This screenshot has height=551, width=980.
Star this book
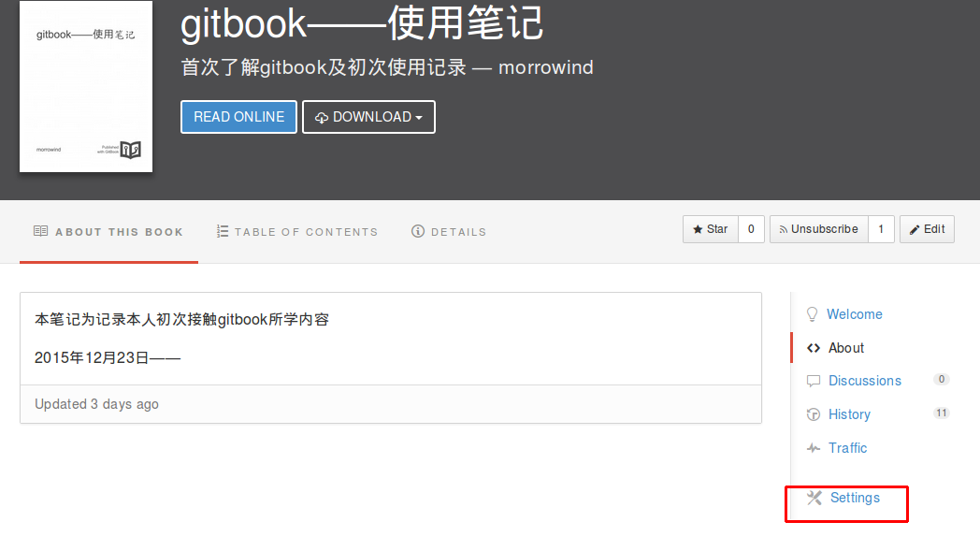711,229
